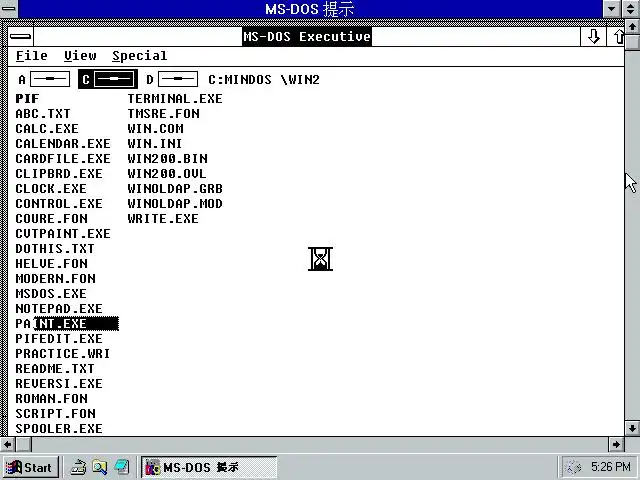
Task: Select WIN.INI file
Action: (155, 144)
